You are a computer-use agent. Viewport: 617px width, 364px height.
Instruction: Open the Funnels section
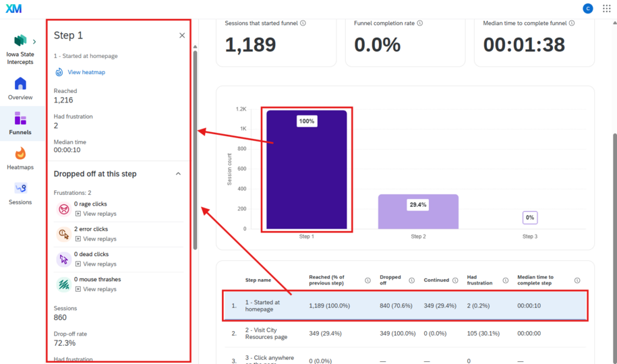point(20,123)
